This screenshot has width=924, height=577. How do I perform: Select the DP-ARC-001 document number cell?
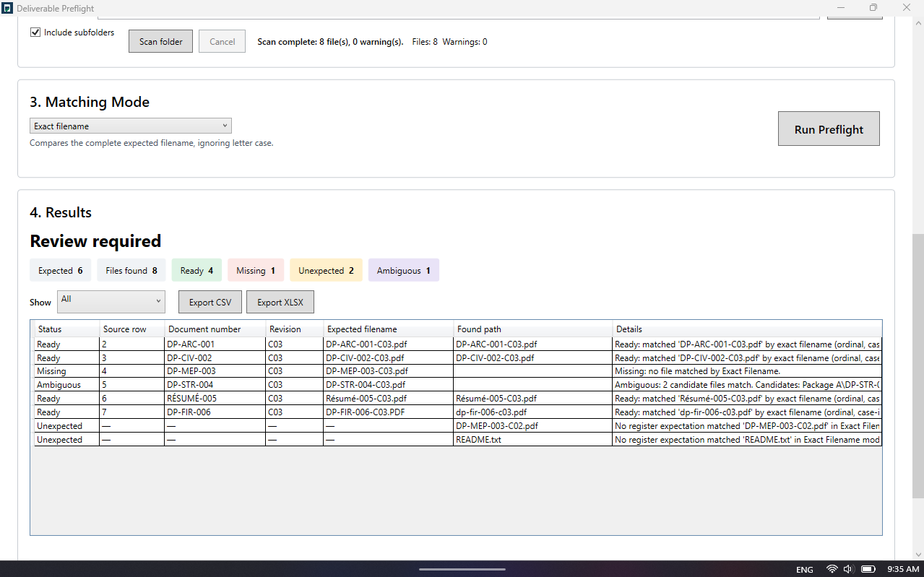pyautogui.click(x=215, y=344)
